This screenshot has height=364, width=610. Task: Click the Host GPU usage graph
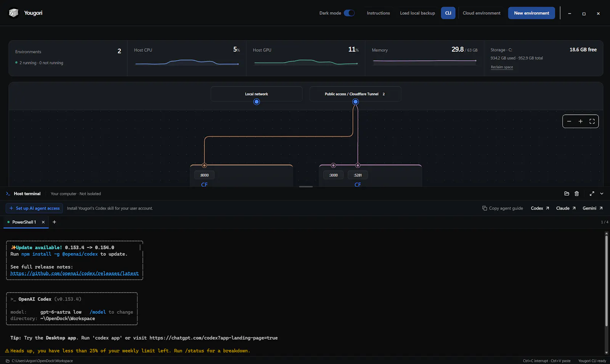pos(306,63)
